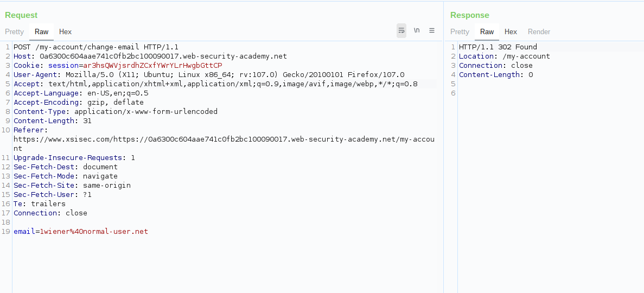The height and width of the screenshot is (293, 644).
Task: Click the User-Agent header line
Action: 209,75
